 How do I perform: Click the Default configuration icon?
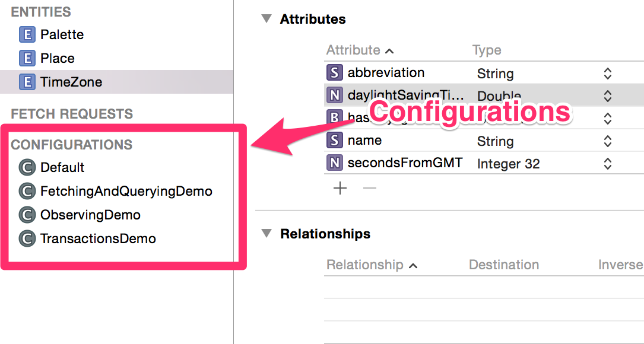(x=27, y=168)
